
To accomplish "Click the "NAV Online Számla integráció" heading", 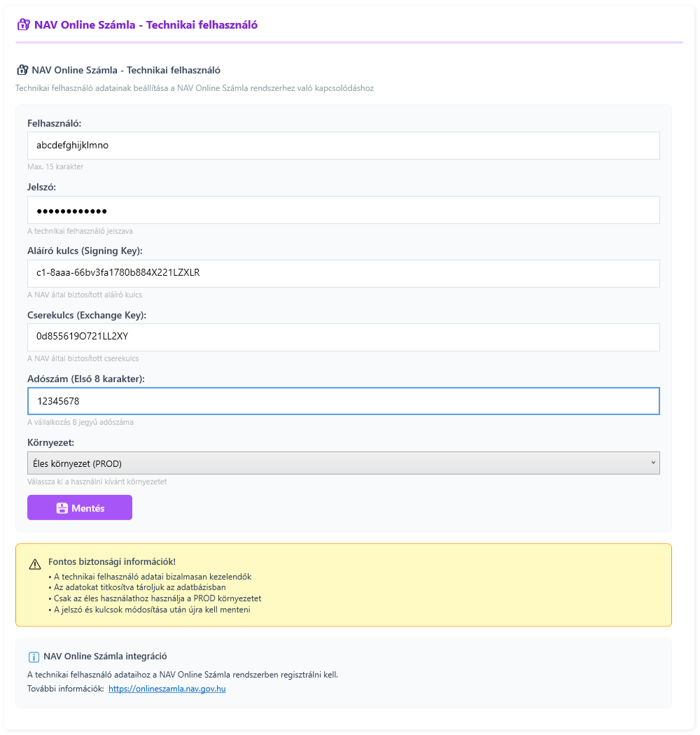I will [x=105, y=657].
